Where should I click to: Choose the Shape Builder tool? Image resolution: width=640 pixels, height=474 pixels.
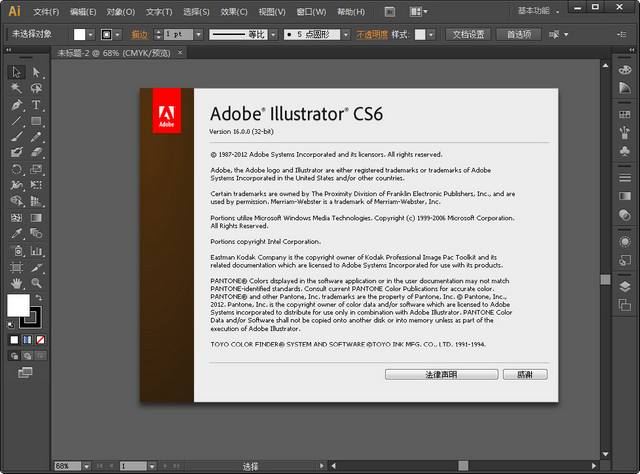pyautogui.click(x=16, y=201)
